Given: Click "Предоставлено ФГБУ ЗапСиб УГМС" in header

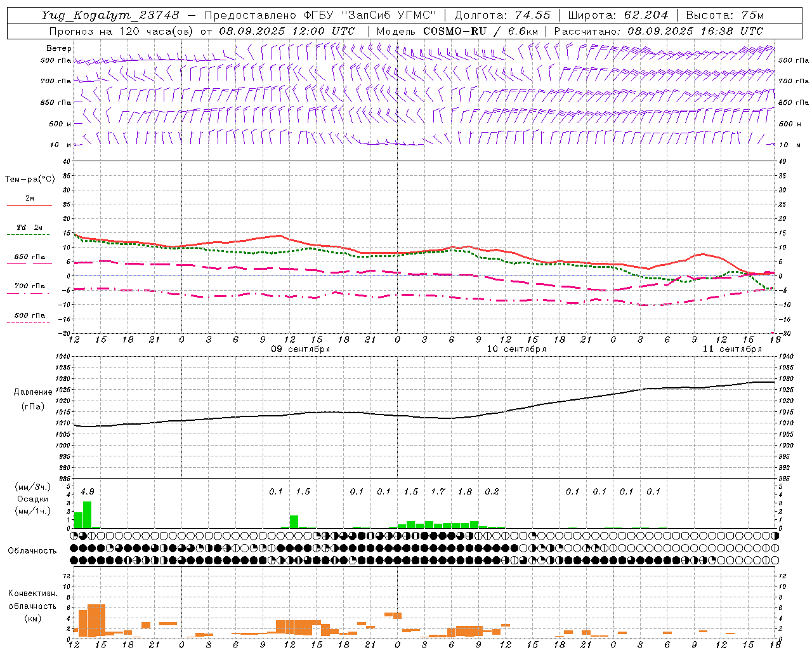Looking at the screenshot, I should [321, 15].
